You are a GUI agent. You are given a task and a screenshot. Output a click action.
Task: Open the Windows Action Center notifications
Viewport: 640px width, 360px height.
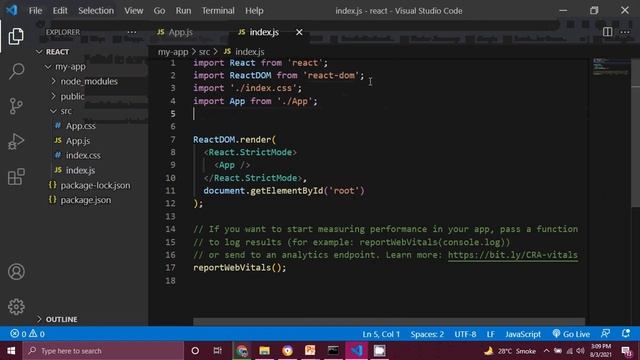pos(627,351)
